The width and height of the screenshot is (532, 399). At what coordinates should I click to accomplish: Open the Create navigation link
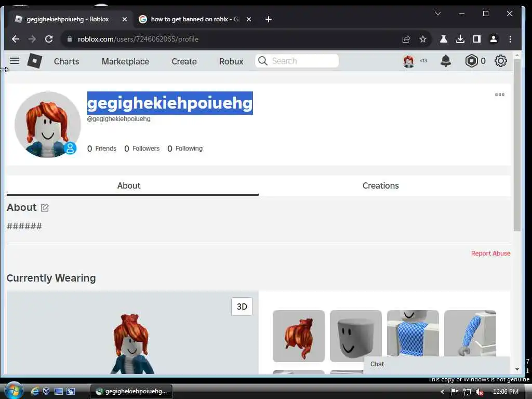coord(184,61)
